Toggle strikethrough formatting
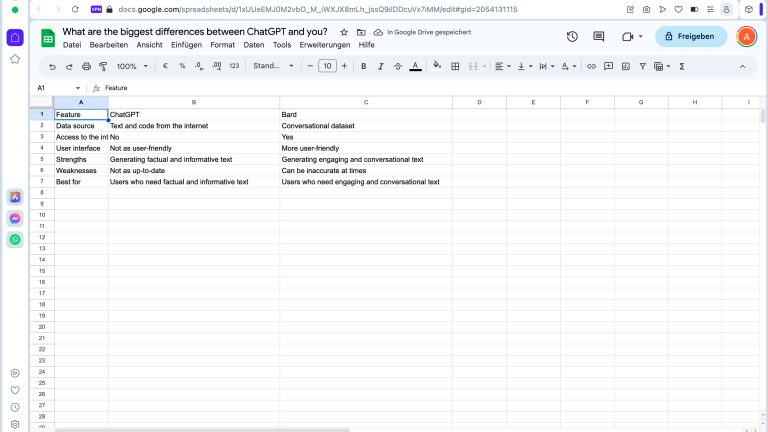This screenshot has height=432, width=768. click(398, 66)
